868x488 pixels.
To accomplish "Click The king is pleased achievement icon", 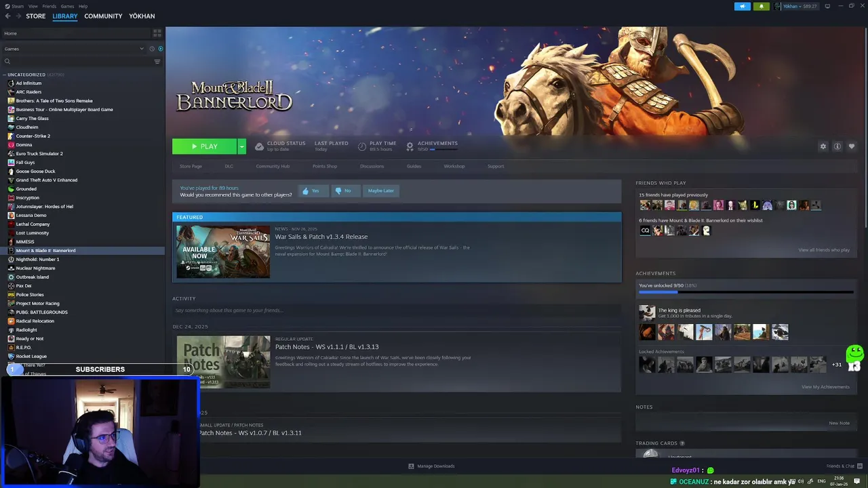I will coord(647,312).
